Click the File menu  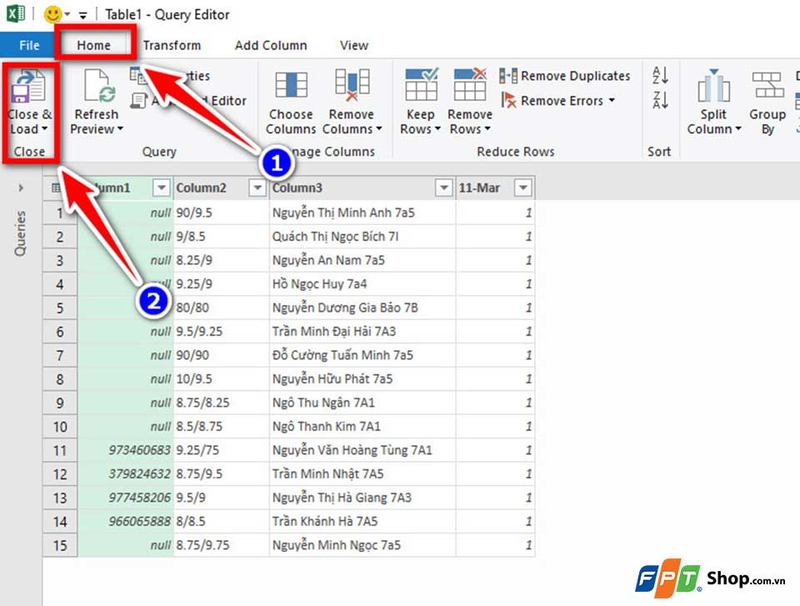coord(28,44)
